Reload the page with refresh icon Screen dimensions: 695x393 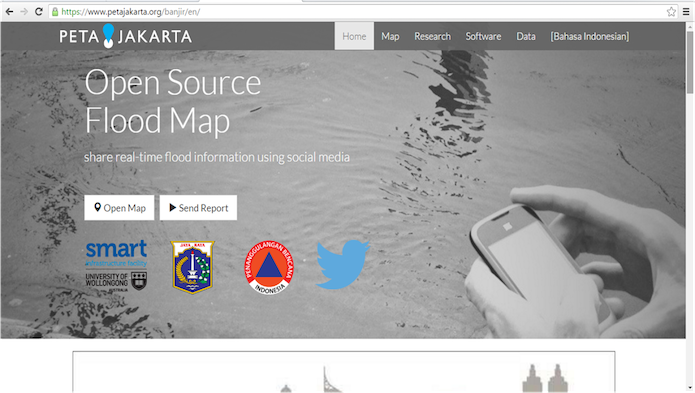point(39,12)
